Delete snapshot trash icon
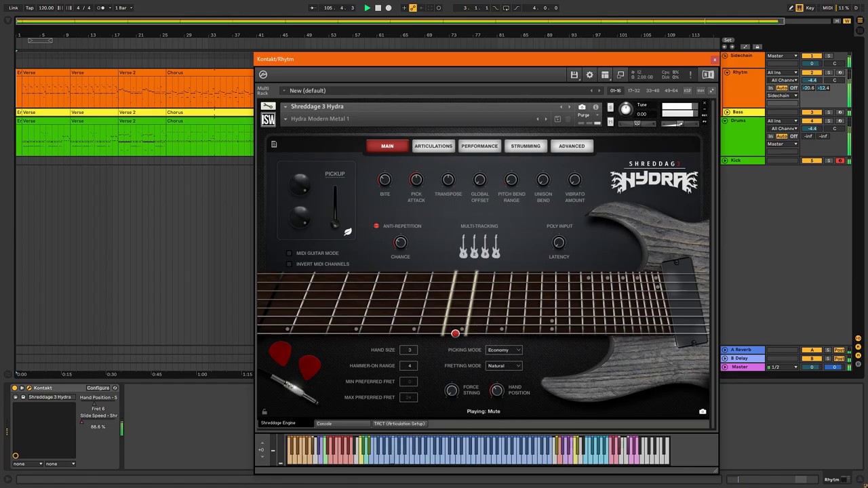 point(569,119)
